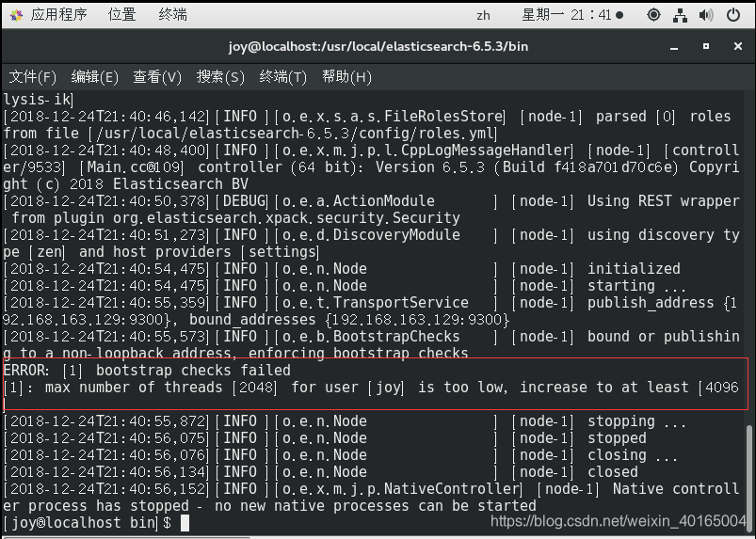This screenshot has height=539, width=756.
Task: Click the 'CppLogMessageHandler' log line
Action: 371,151
